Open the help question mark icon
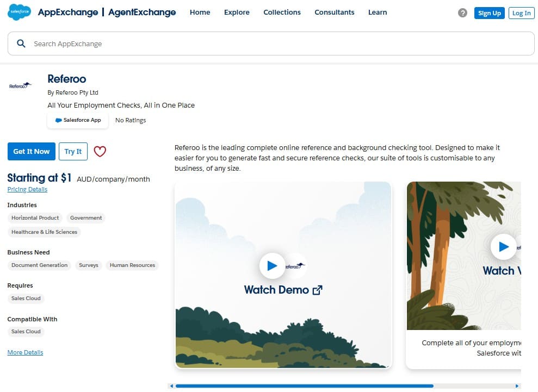 click(462, 13)
